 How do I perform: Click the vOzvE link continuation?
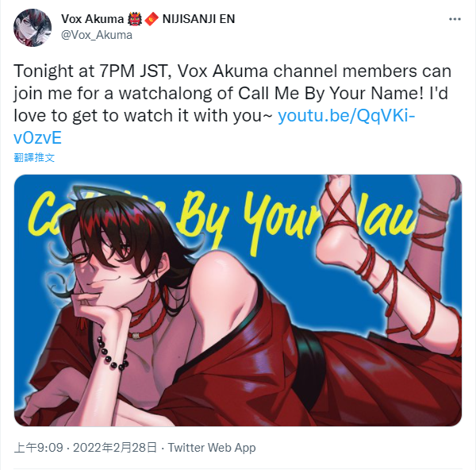37,137
